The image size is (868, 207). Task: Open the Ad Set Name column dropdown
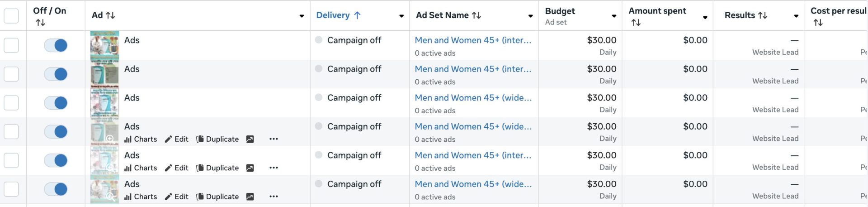(530, 16)
